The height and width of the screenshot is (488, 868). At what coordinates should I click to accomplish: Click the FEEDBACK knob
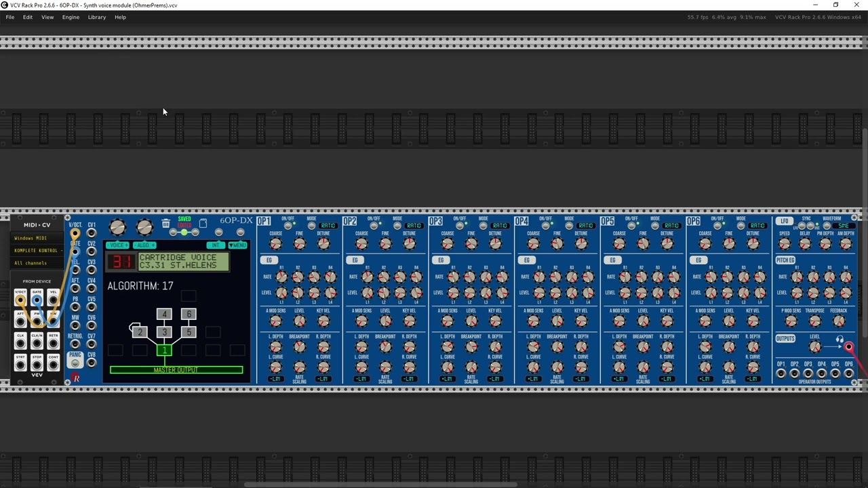(x=839, y=321)
